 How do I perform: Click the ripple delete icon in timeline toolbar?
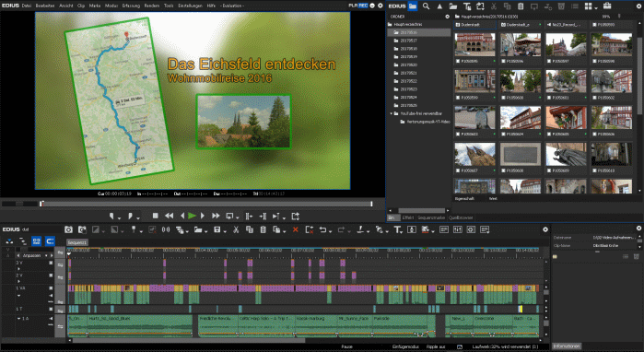tap(310, 229)
